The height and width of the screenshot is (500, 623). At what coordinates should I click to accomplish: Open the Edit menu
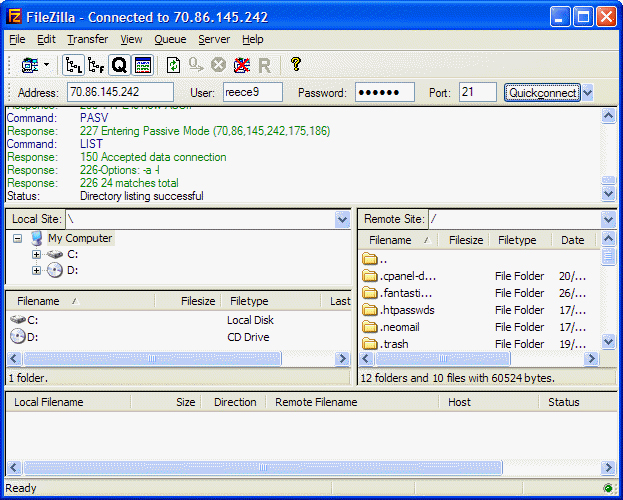[x=46, y=39]
